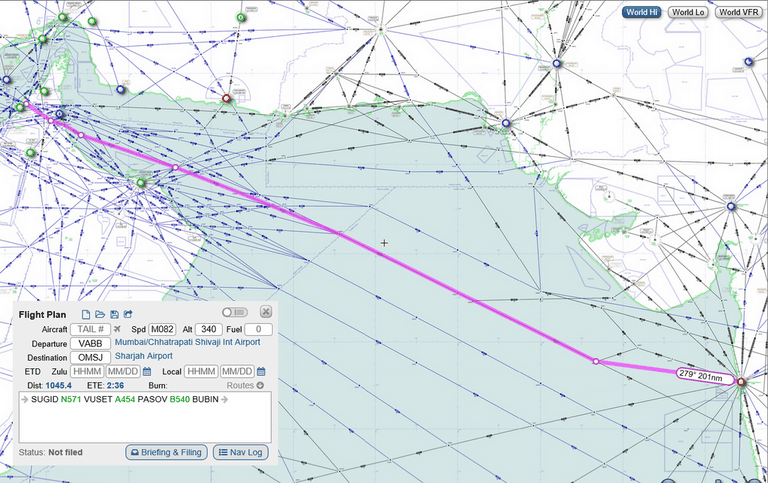Expand the Routes dropdown
Screen dimensions: 768x483
pos(245,386)
